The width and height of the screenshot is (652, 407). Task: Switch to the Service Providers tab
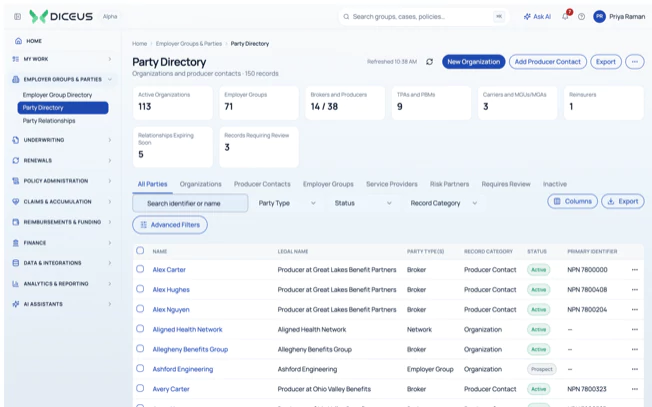pos(392,184)
